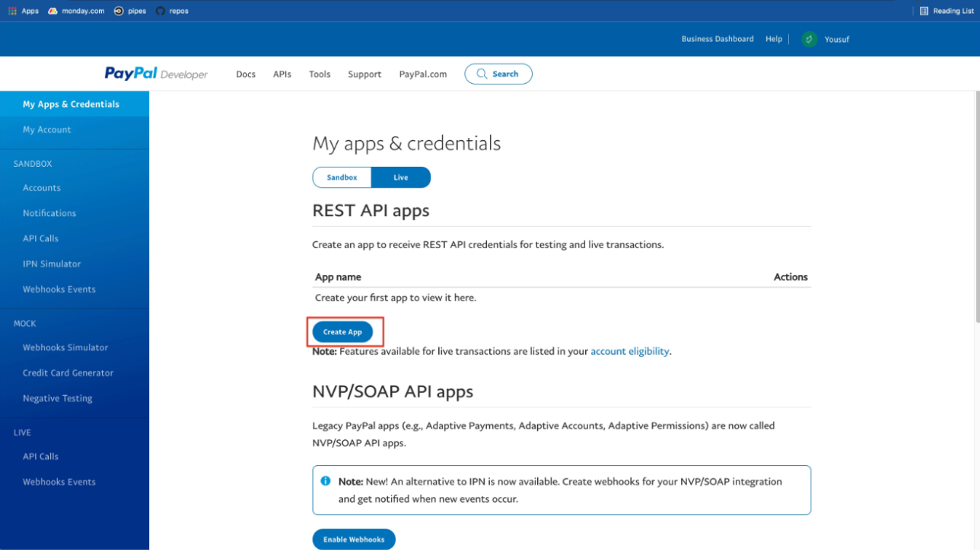Click the Search field
The width and height of the screenshot is (980, 552).
tap(498, 74)
